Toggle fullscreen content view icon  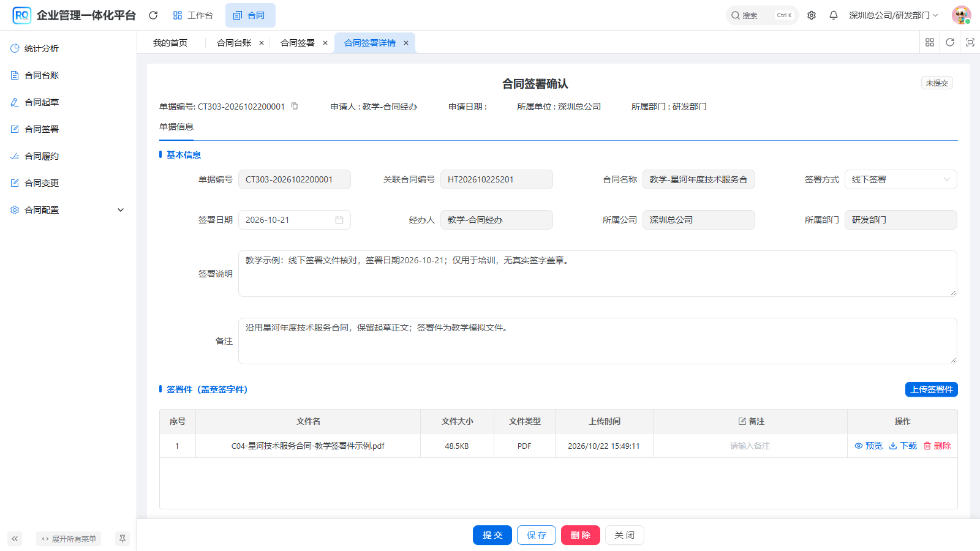(x=970, y=42)
